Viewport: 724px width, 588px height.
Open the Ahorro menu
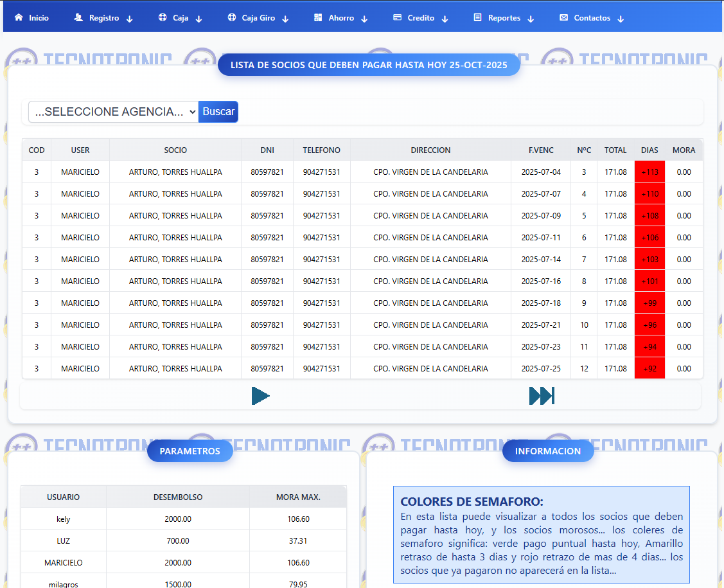click(341, 18)
